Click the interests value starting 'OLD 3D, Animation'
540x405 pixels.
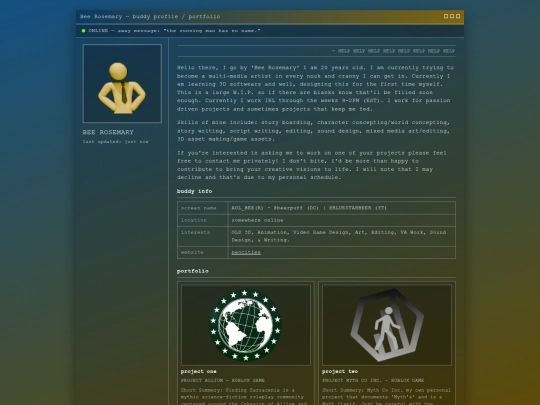tap(339, 236)
